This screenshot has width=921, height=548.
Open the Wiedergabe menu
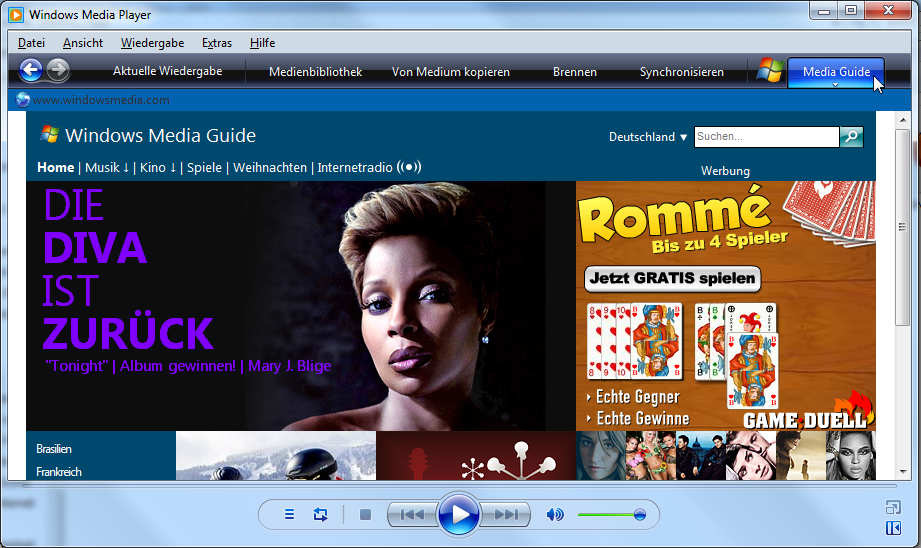click(x=152, y=43)
